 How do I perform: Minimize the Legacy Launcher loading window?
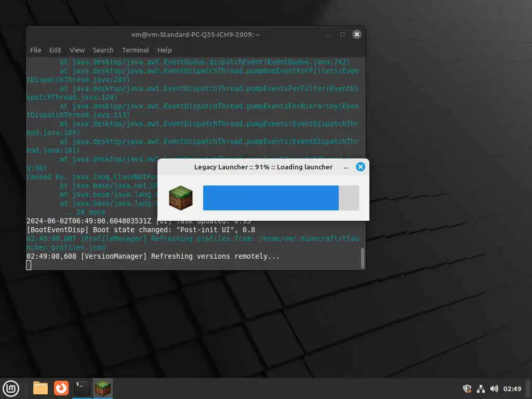[345, 167]
